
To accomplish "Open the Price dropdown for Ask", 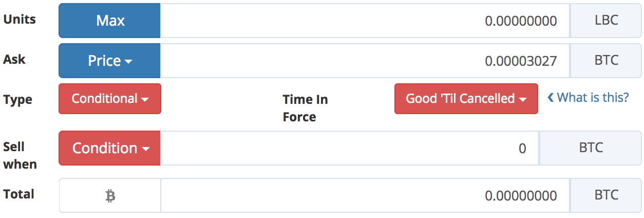I will [x=110, y=61].
